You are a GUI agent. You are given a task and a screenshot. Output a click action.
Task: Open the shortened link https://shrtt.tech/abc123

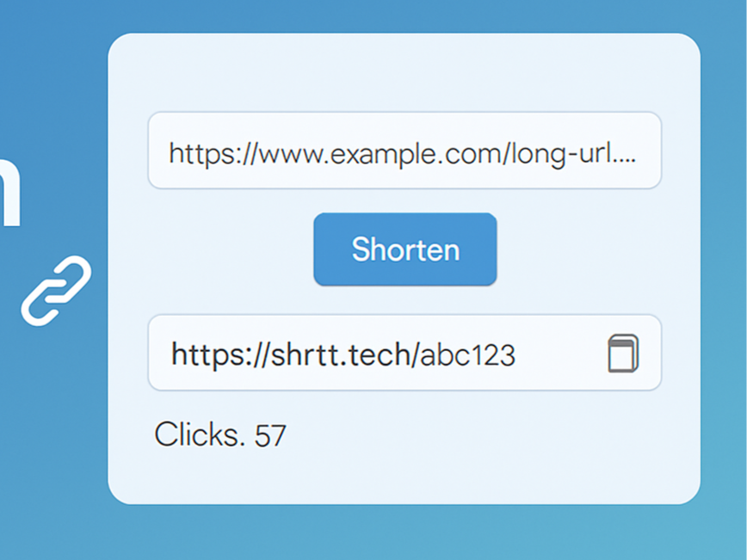343,354
